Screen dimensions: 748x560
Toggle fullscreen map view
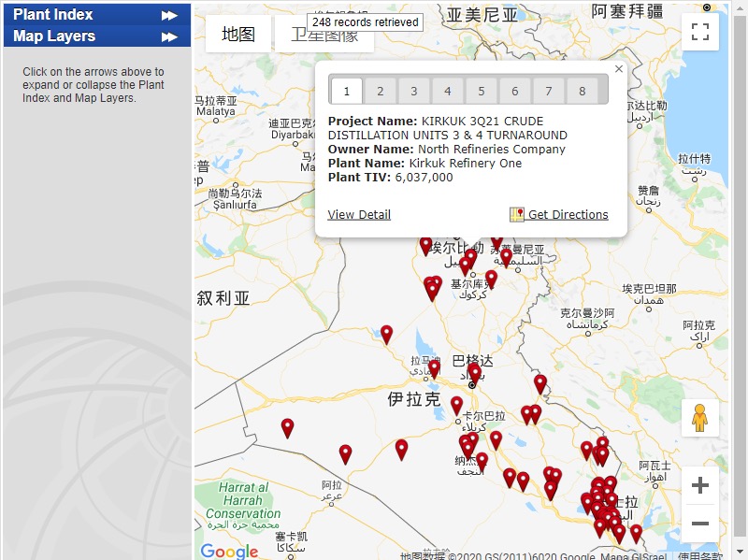coord(699,32)
